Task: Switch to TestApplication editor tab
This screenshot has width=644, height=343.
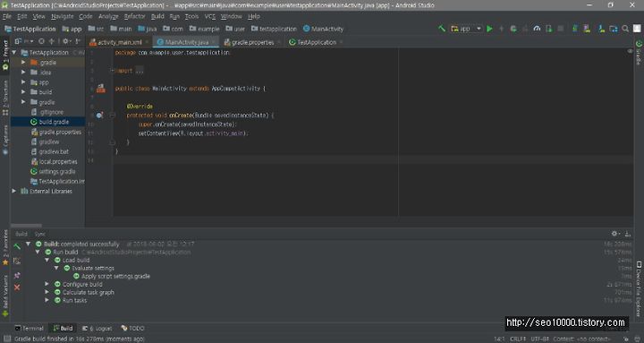Action: click(317, 42)
